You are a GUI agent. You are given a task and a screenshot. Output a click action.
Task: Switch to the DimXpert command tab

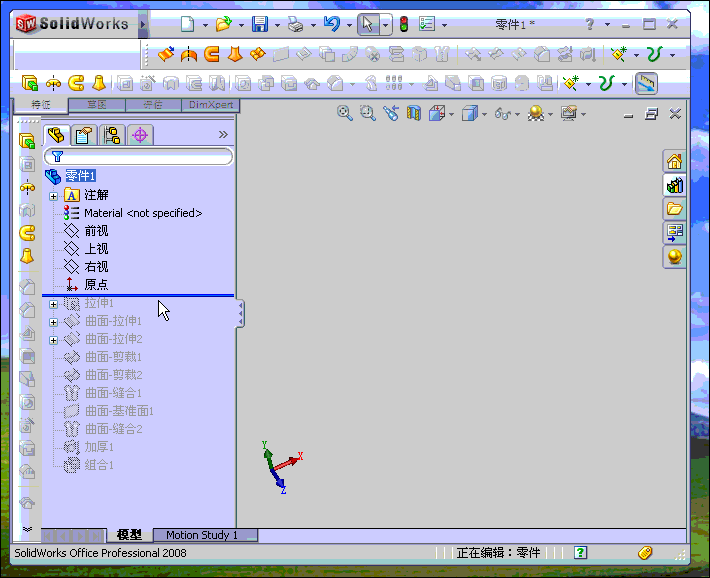point(211,105)
